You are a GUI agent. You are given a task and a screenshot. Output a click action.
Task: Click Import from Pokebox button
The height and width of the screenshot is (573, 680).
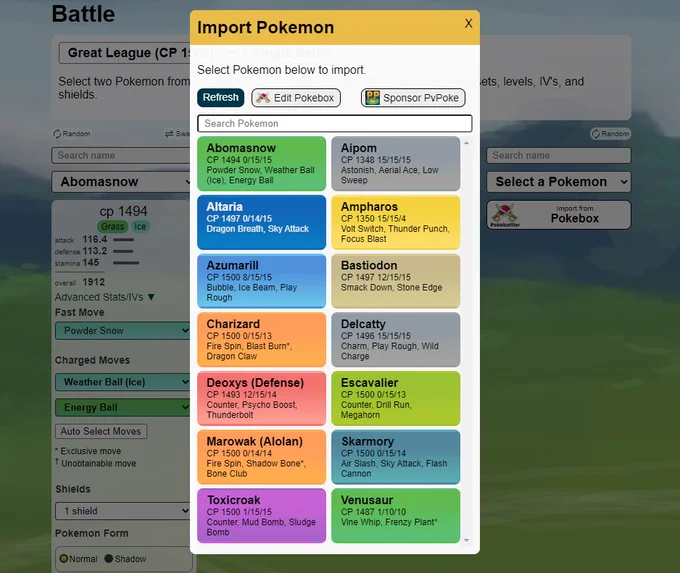[x=559, y=215]
